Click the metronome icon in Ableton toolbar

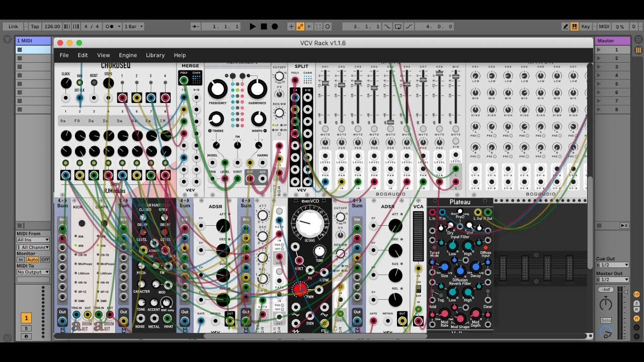pyautogui.click(x=110, y=27)
